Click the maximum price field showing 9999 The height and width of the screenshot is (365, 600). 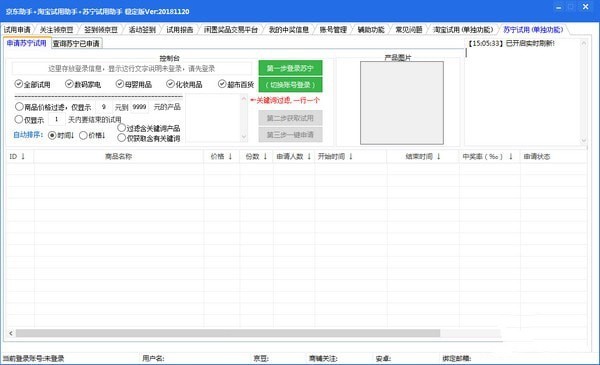click(x=139, y=107)
